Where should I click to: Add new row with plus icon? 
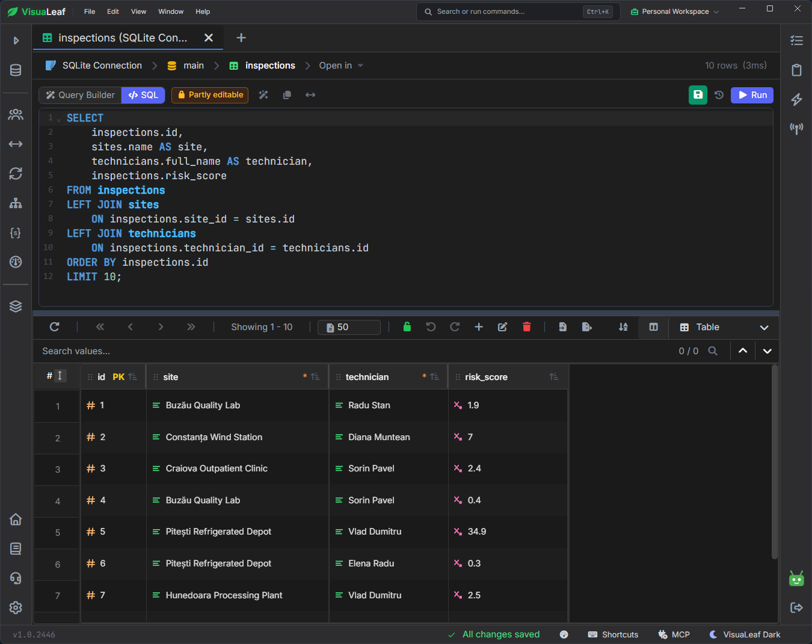pos(479,327)
